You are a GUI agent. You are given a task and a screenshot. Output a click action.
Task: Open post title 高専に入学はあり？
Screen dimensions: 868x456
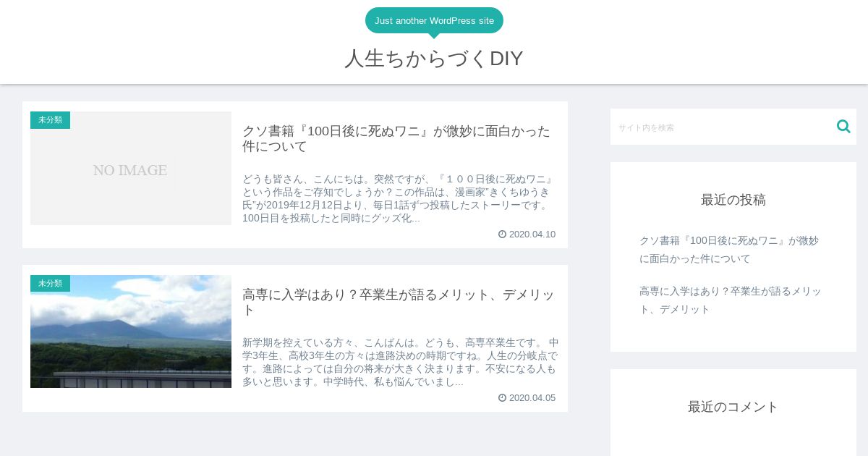coord(399,303)
